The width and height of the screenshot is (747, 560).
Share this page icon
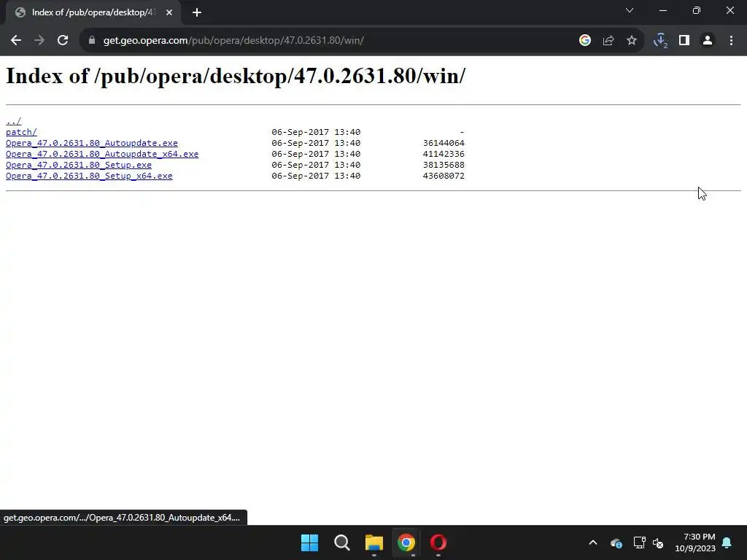[608, 41]
